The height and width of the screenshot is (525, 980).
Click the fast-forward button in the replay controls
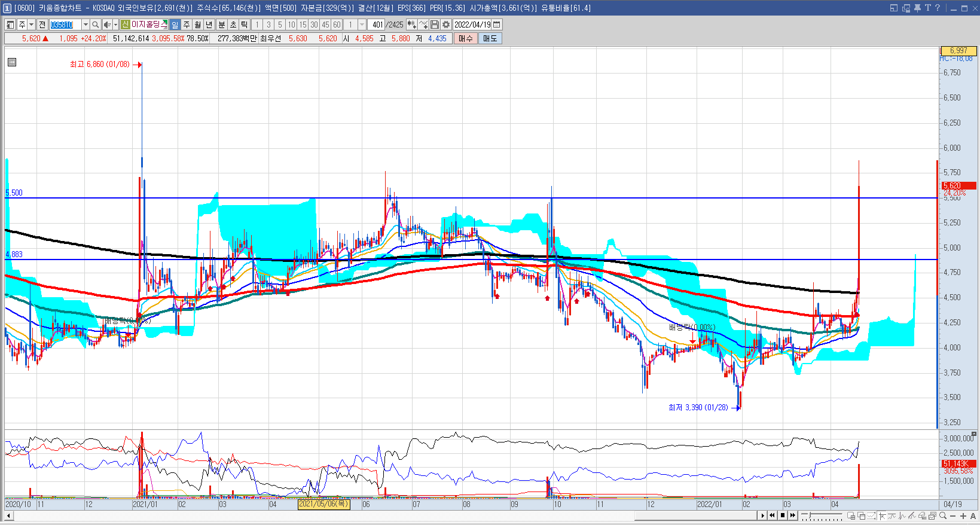click(792, 515)
